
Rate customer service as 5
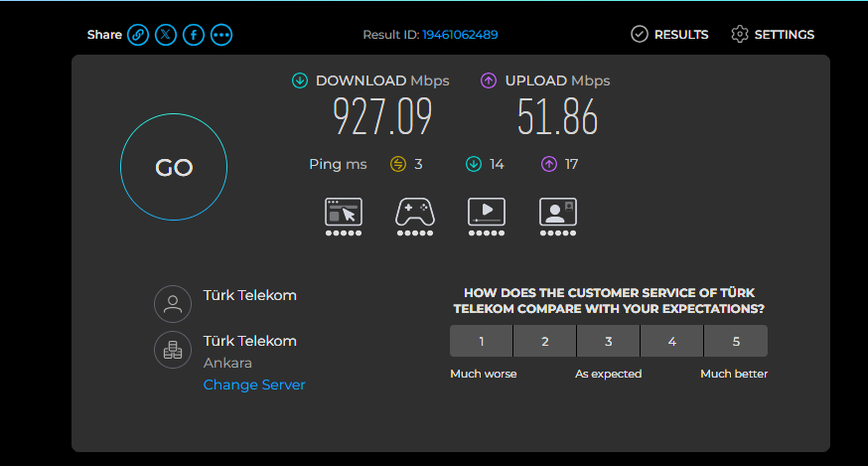point(736,341)
